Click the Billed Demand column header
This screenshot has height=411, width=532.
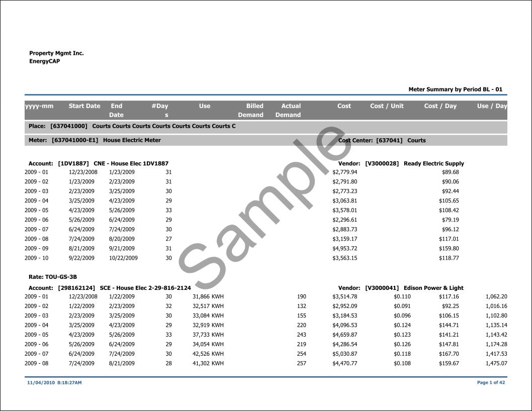click(x=251, y=111)
